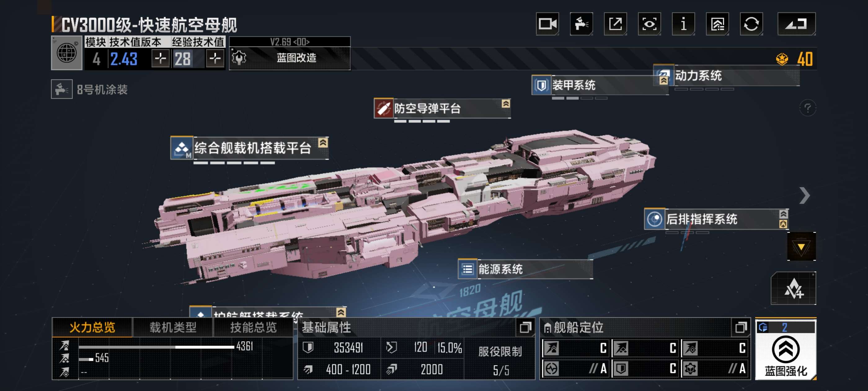
Task: Click the refresh rotate arrows icon
Action: pos(751,24)
